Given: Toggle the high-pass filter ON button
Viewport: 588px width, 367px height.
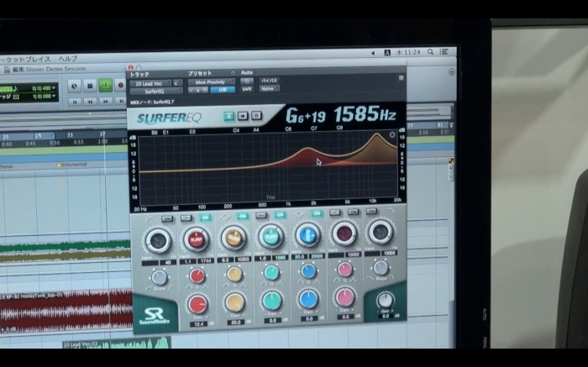Looking at the screenshot, I should pyautogui.click(x=167, y=218).
